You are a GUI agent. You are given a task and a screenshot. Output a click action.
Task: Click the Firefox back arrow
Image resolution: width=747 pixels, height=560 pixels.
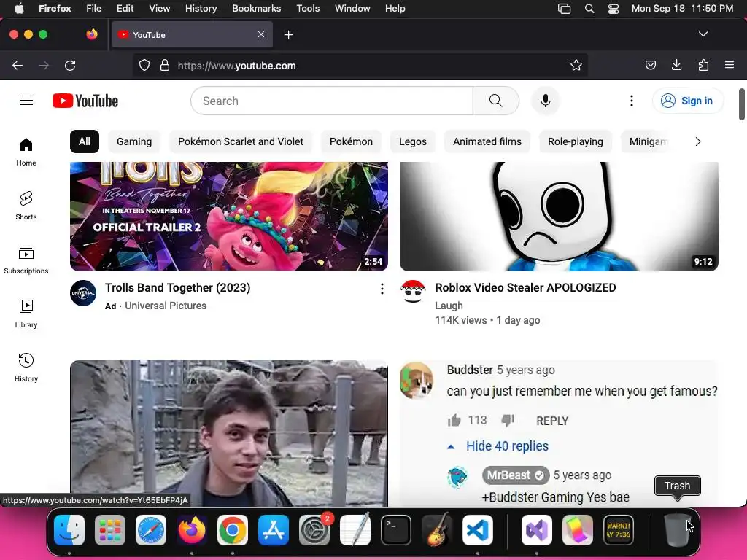coord(18,65)
